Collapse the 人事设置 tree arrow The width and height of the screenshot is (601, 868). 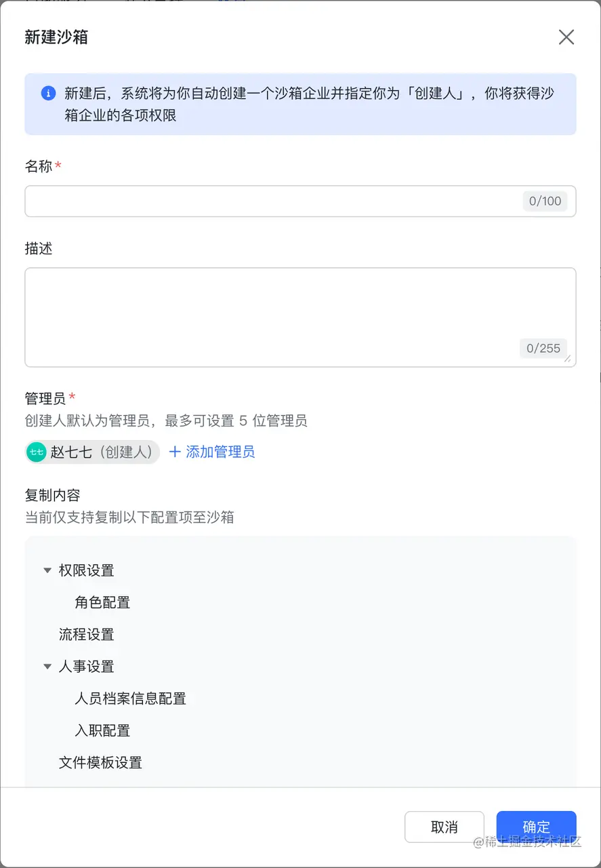(x=47, y=667)
